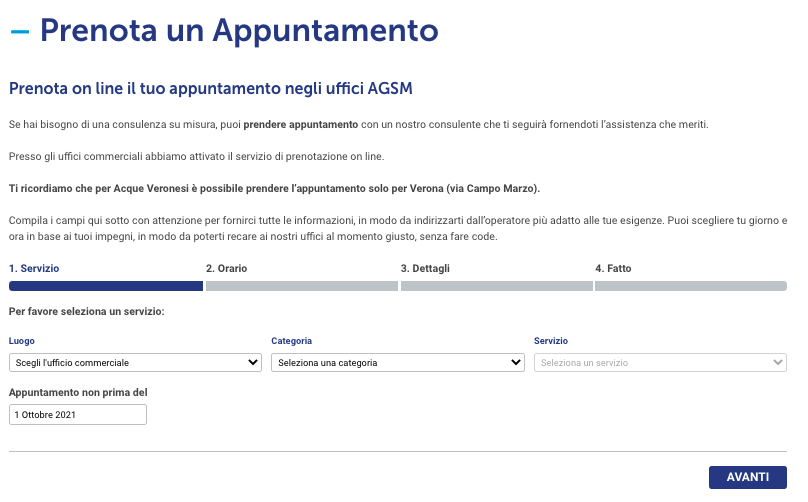Switch to the '3. Dettagli' step
This screenshot has width=808, height=502.
click(425, 269)
